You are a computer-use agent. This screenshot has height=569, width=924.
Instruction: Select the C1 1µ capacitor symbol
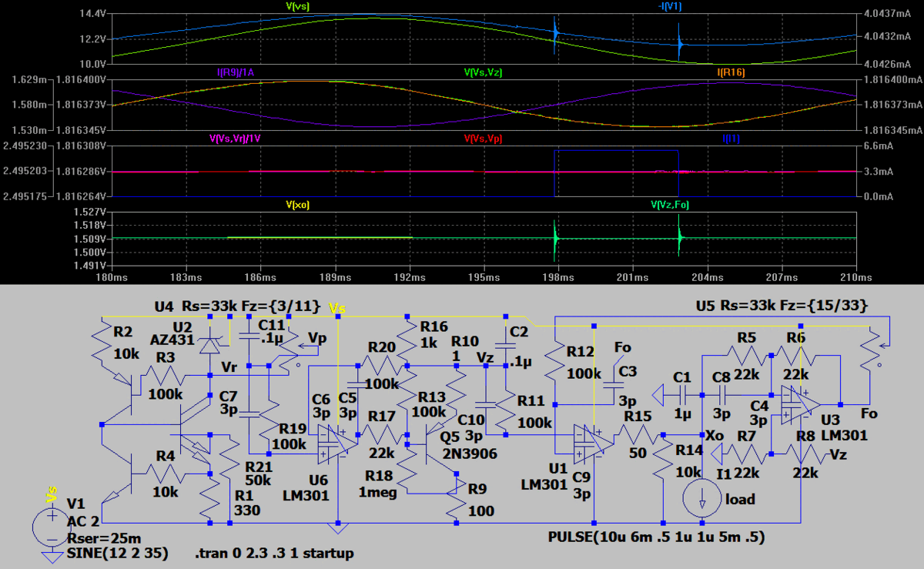681,394
